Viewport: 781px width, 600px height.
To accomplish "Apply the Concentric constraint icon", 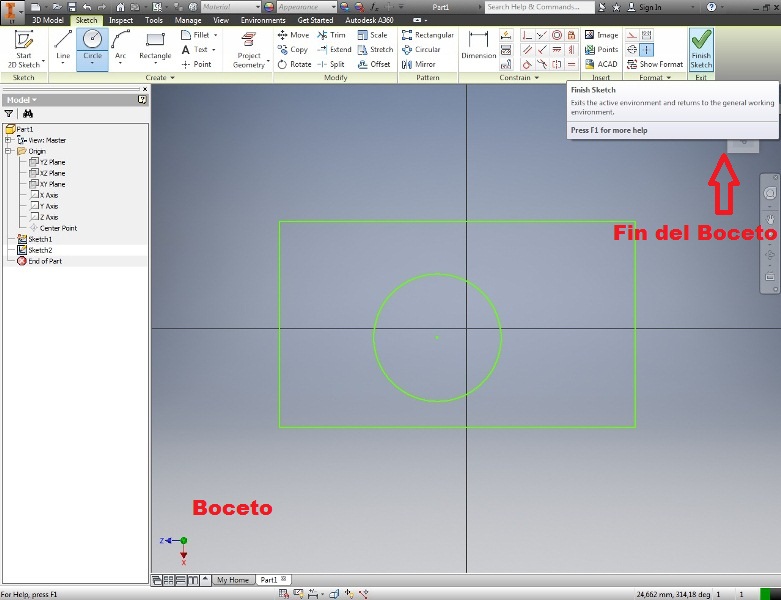I will click(x=557, y=35).
